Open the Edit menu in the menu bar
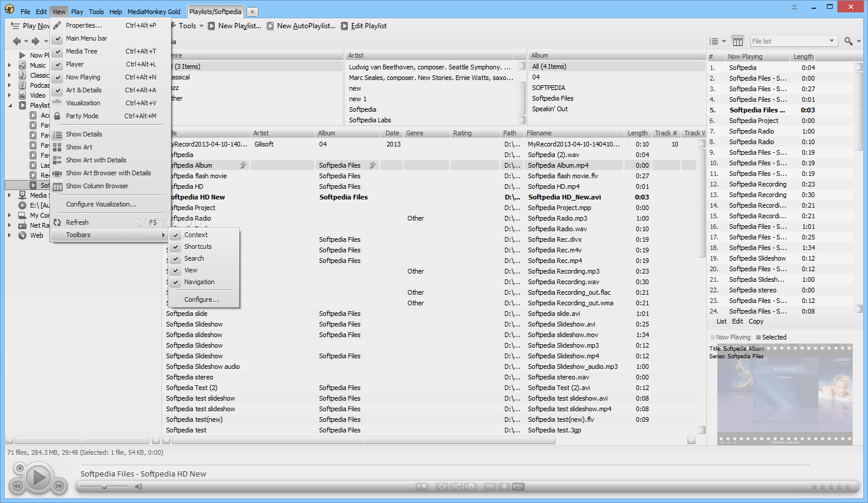The width and height of the screenshot is (868, 503). click(x=41, y=12)
